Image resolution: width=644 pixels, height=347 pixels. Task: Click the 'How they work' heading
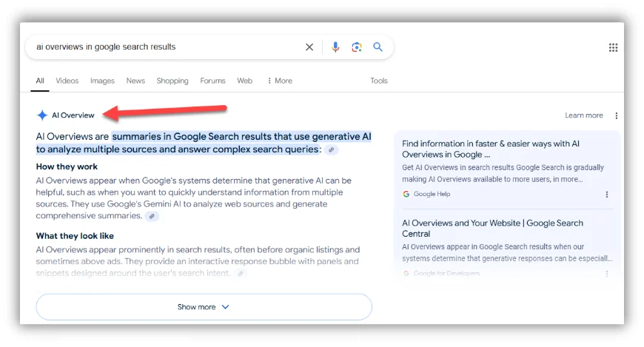point(67,166)
